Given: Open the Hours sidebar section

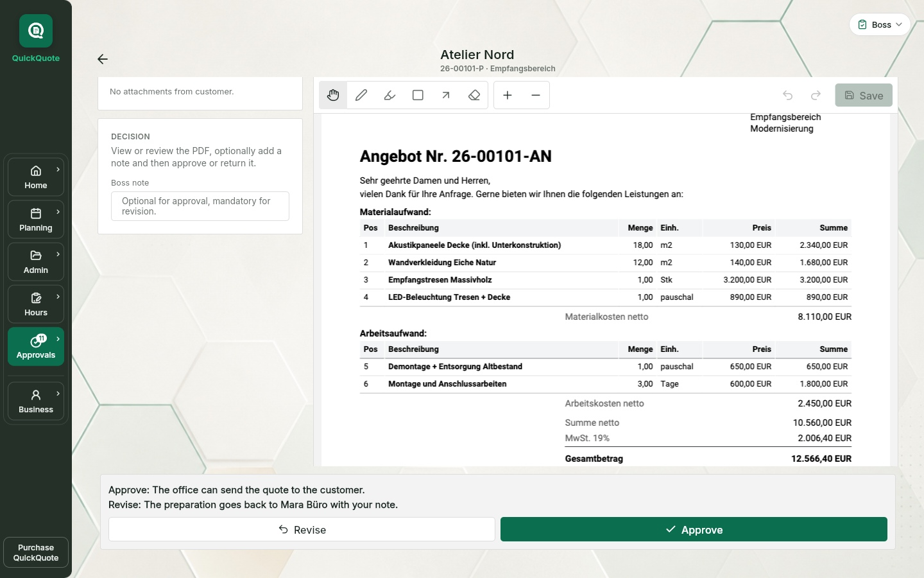Looking at the screenshot, I should 36,304.
